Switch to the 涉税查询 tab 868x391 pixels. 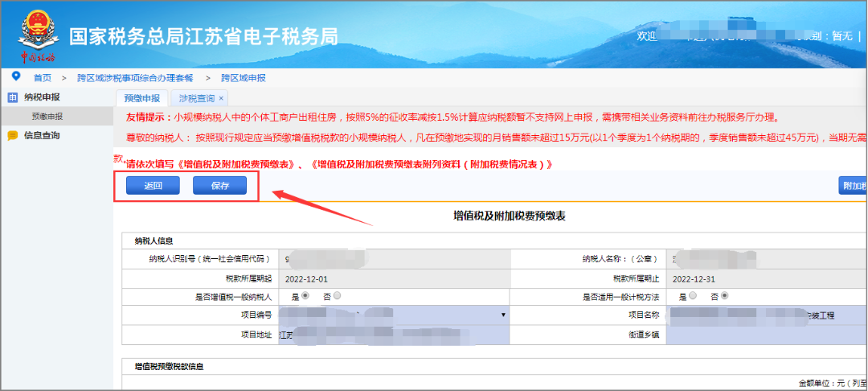pos(197,98)
